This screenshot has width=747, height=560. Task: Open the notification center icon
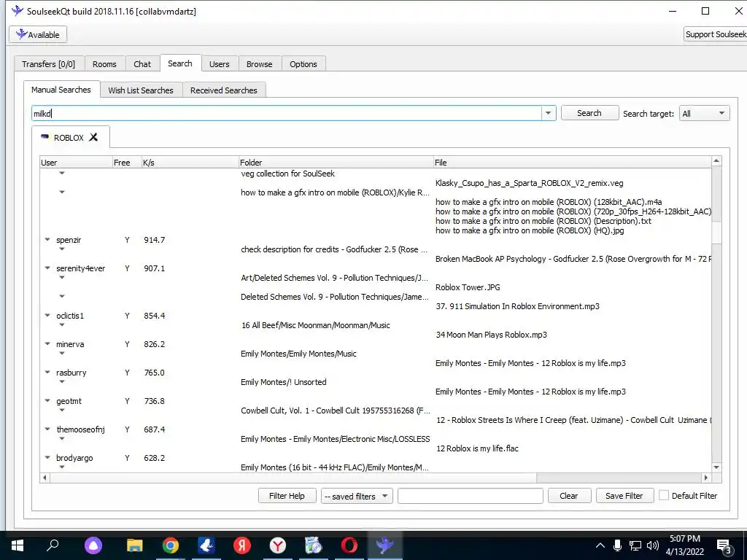(724, 547)
